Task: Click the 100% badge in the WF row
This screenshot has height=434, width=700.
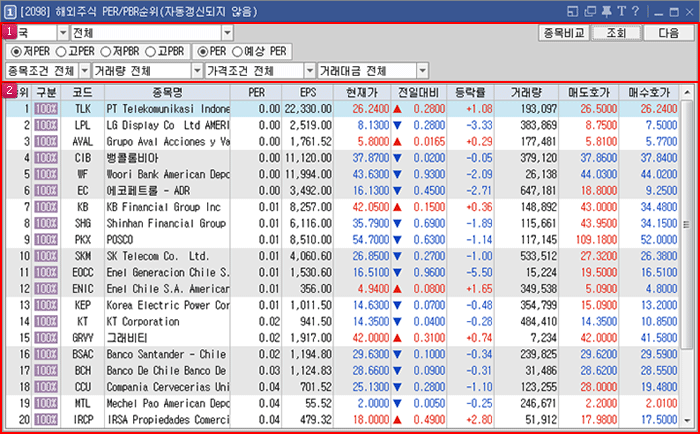Action: pos(46,174)
